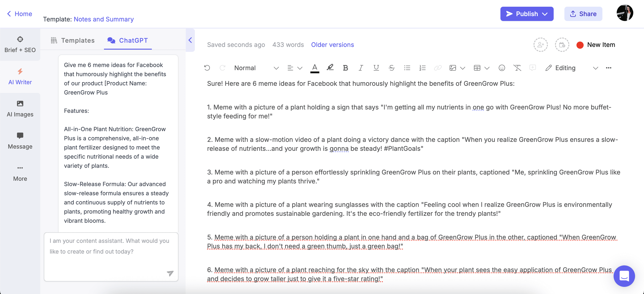This screenshot has width=644, height=294.
Task: Toggle italic formatting
Action: (361, 68)
